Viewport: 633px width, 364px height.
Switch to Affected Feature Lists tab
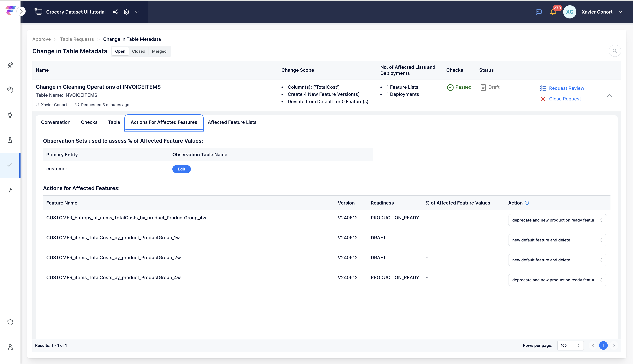point(232,122)
